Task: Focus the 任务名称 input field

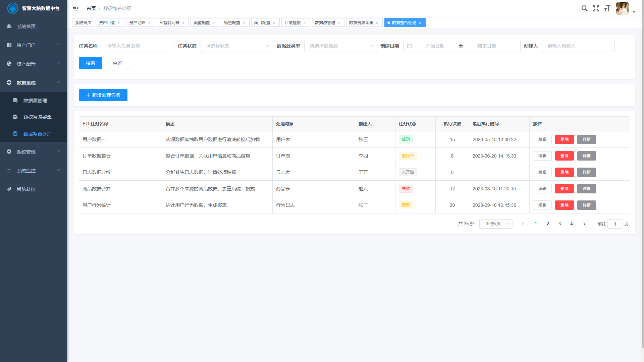Action: click(x=138, y=46)
